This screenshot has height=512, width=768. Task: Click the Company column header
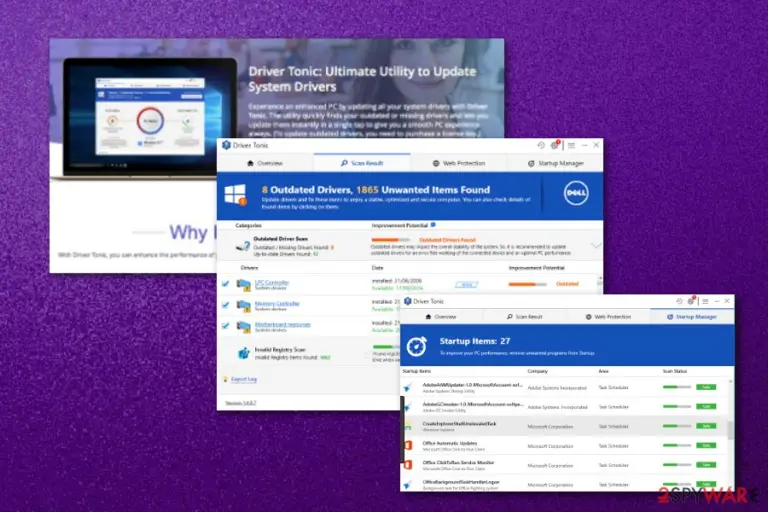coord(537,371)
